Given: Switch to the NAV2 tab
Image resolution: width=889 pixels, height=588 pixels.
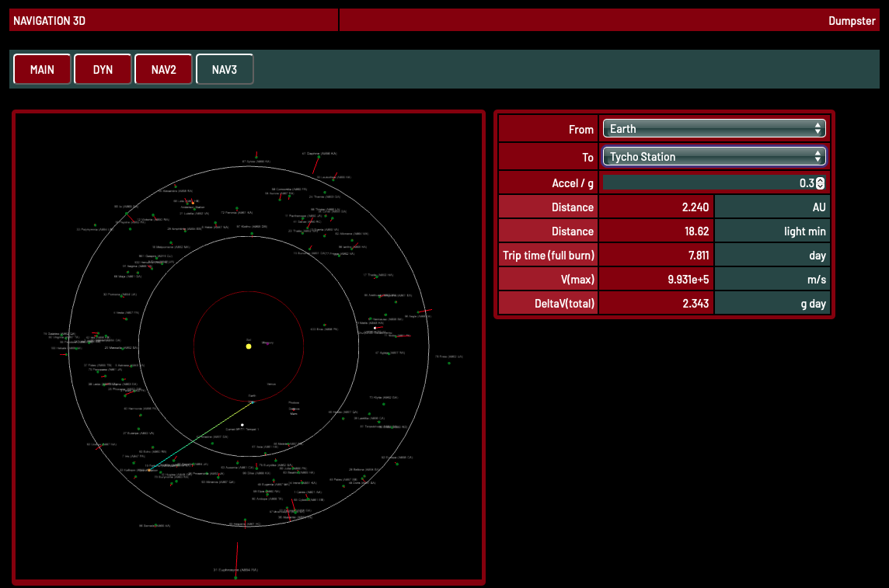Looking at the screenshot, I should [x=163, y=69].
